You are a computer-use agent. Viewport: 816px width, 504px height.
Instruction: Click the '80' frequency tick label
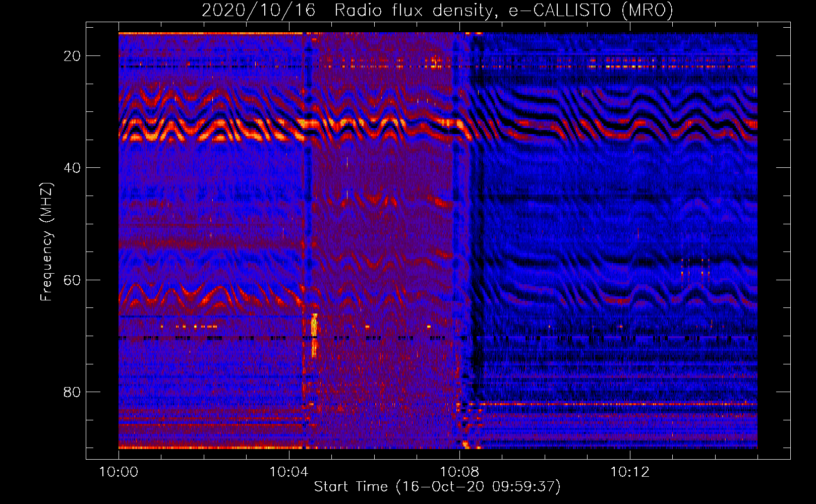72,392
